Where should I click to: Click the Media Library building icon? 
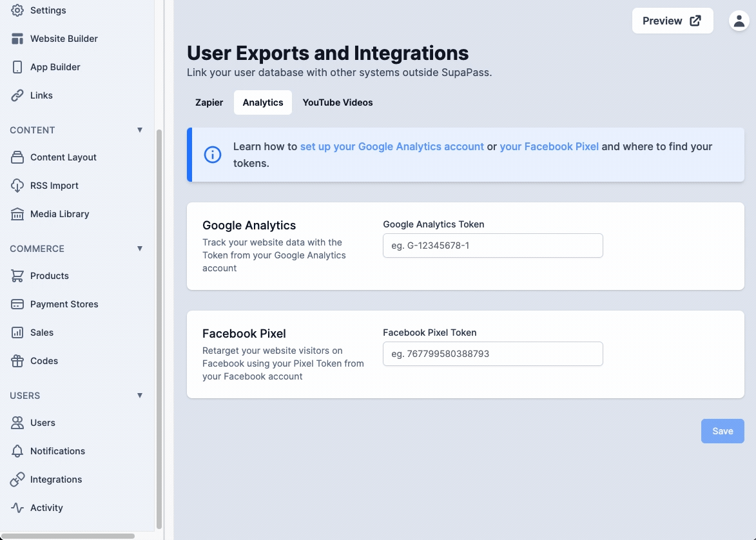[17, 214]
